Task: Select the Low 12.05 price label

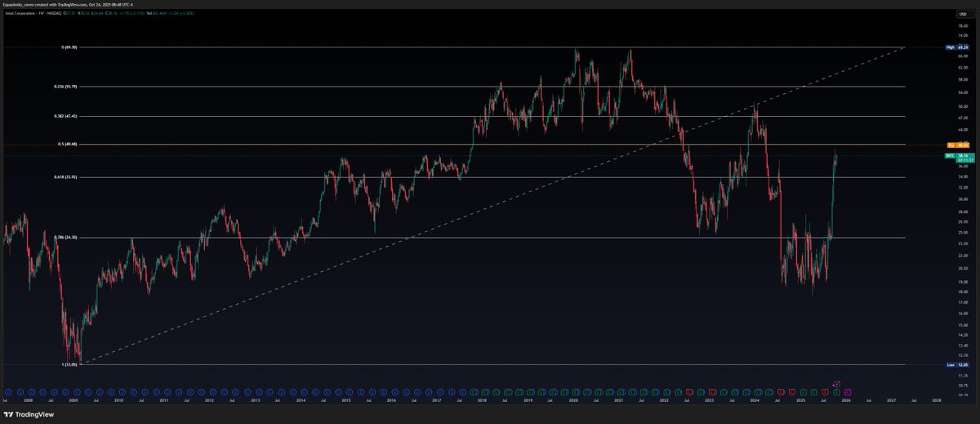Action: coord(957,364)
